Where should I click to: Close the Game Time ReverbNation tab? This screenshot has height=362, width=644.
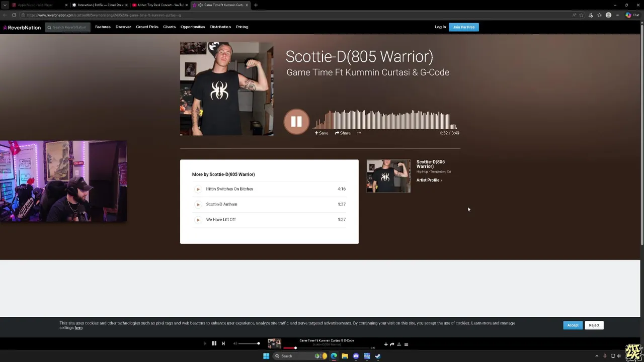click(247, 5)
